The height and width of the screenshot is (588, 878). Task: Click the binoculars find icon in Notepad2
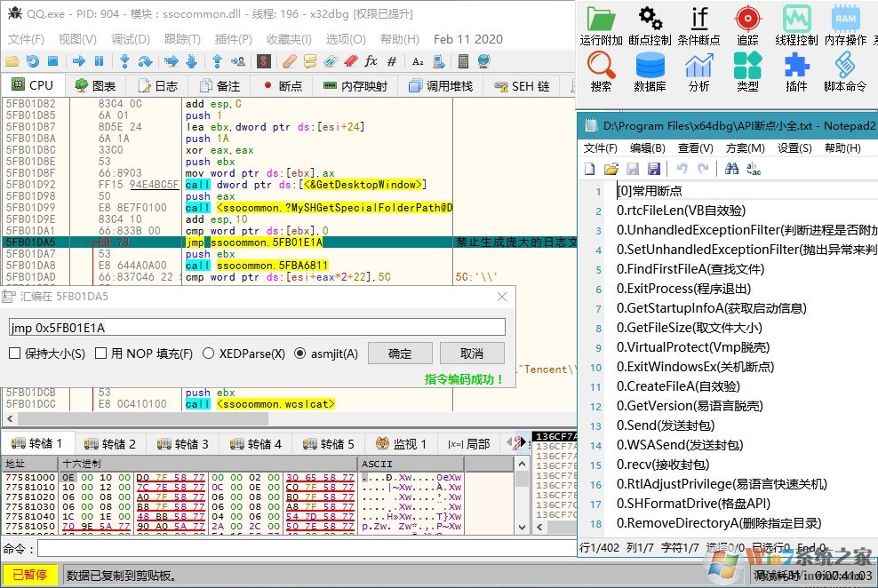731,169
